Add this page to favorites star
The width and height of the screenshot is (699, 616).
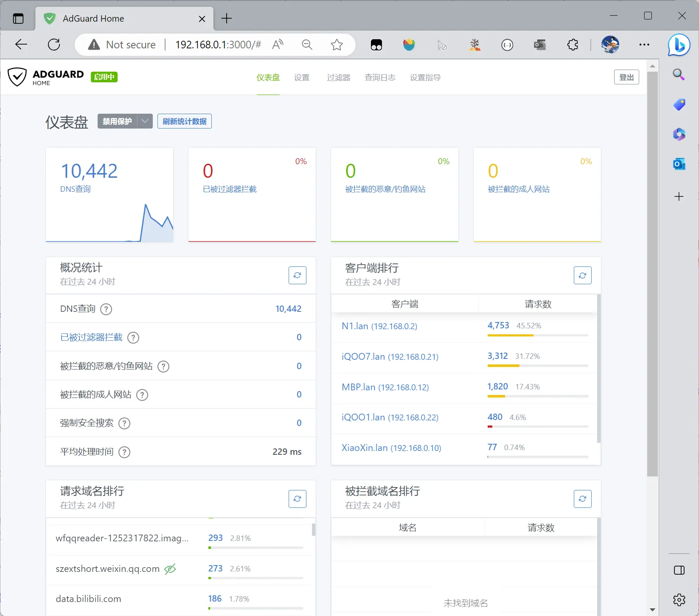point(337,45)
